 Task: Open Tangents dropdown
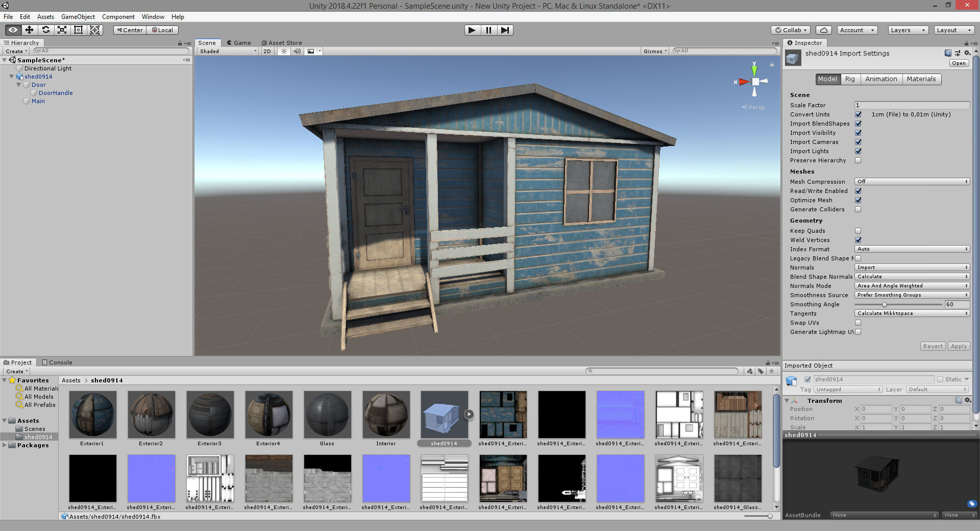tap(912, 313)
